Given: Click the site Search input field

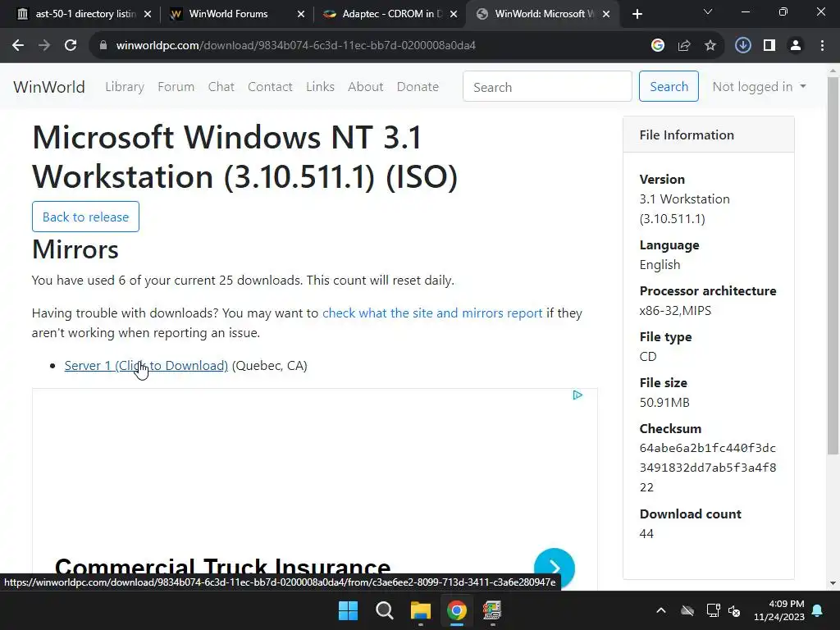Looking at the screenshot, I should coord(547,86).
